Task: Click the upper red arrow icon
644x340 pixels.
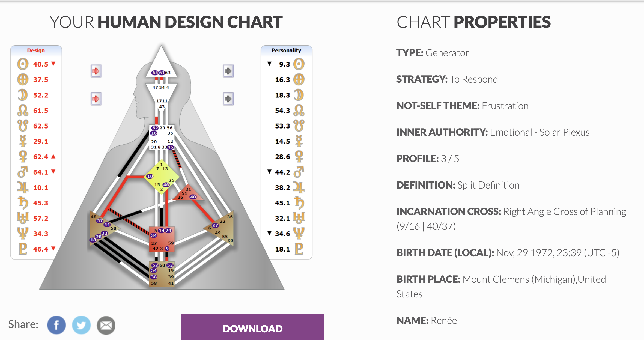Action: (96, 71)
